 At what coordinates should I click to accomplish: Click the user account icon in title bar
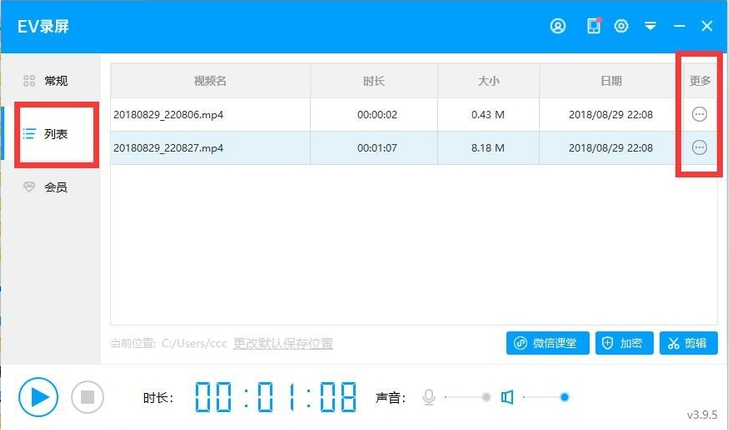click(x=558, y=26)
